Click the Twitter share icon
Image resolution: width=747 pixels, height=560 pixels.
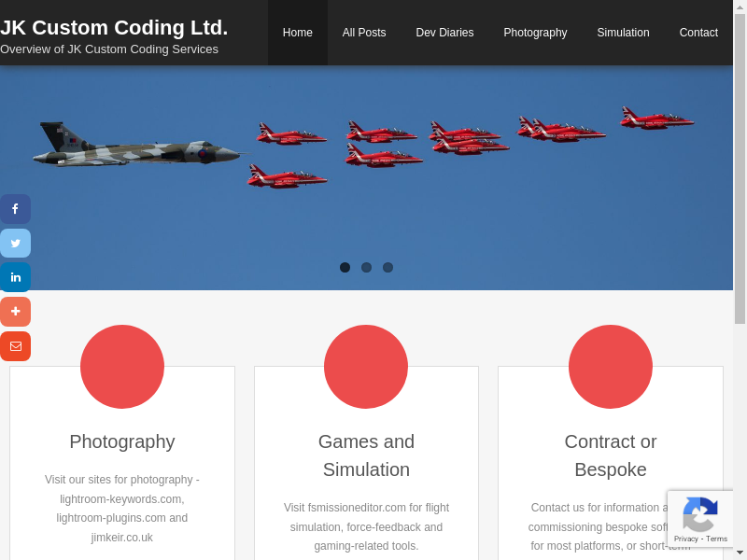coord(15,244)
